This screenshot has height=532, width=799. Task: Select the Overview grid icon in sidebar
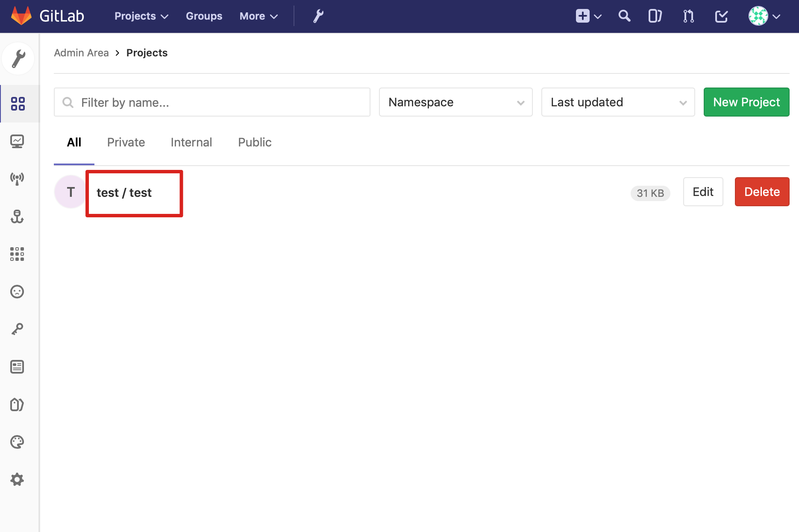pos(18,104)
